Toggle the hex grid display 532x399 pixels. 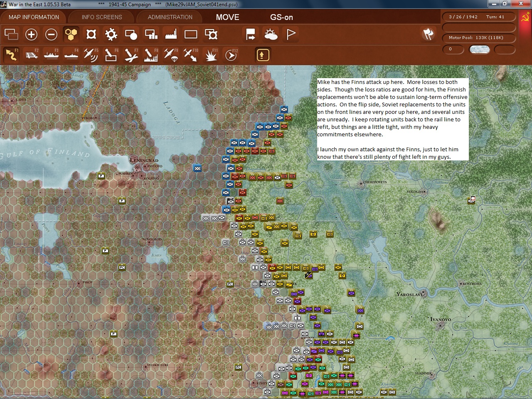(71, 34)
